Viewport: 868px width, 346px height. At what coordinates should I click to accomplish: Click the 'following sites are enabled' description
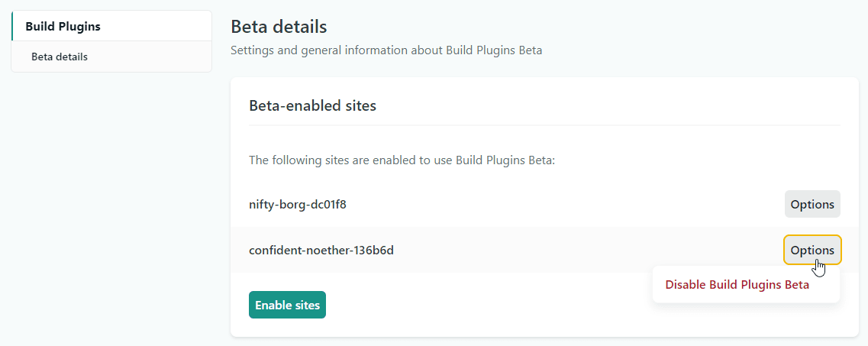pos(402,160)
